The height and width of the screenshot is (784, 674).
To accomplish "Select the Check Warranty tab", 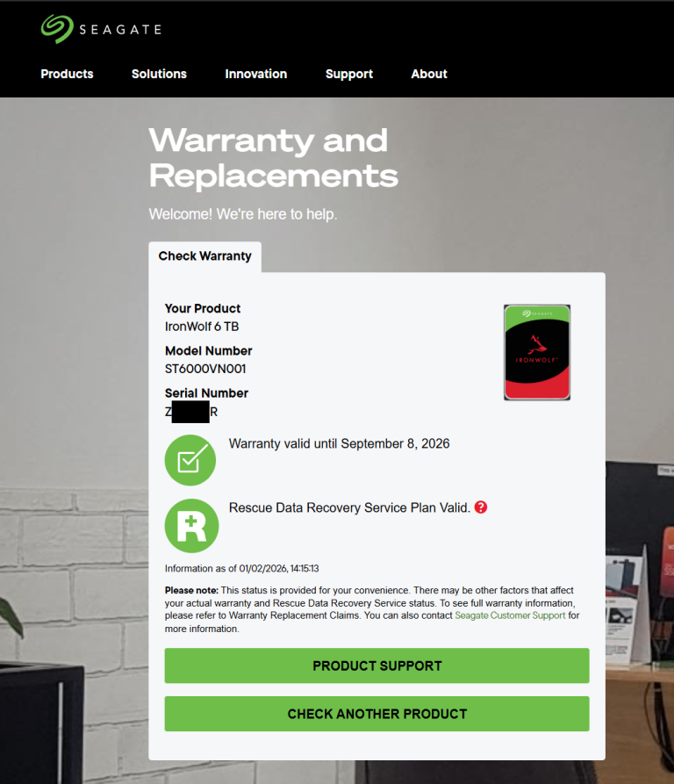I will pos(204,256).
